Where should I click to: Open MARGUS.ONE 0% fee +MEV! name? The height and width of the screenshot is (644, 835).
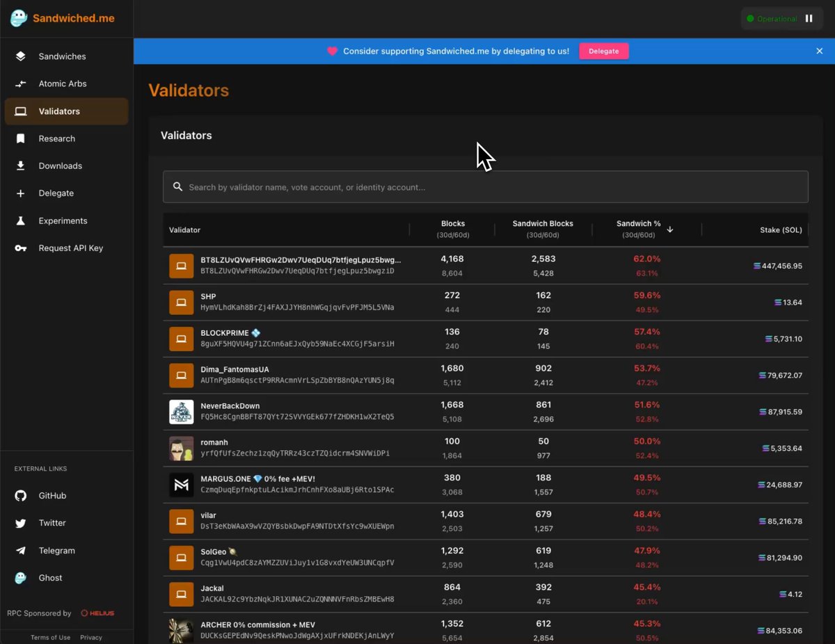point(257,479)
